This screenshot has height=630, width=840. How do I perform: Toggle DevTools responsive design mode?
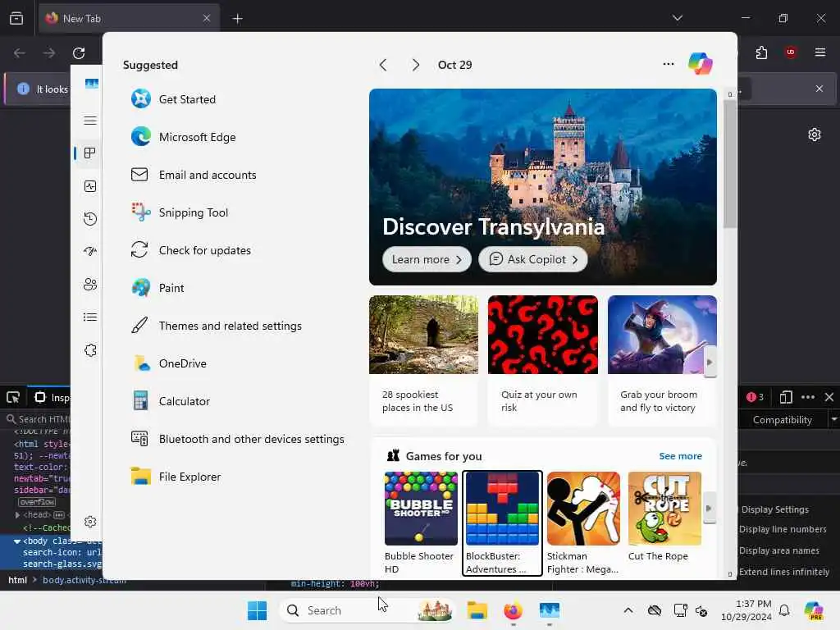point(786,397)
